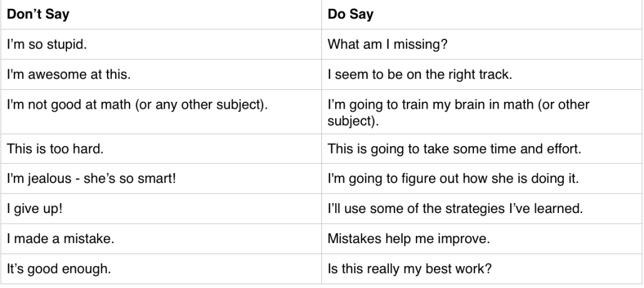Click "This is going to take some time" cell
The image size is (644, 288).
tap(482, 149)
